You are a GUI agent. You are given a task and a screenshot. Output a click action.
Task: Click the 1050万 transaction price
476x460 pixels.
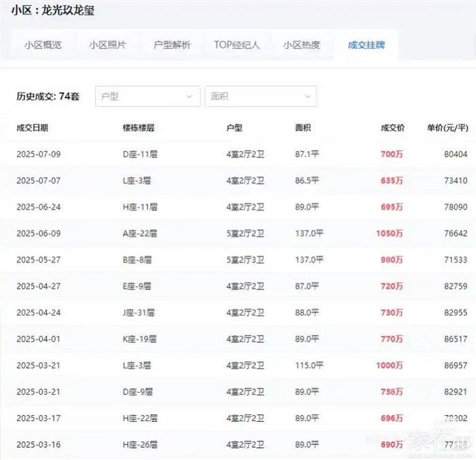[390, 233]
